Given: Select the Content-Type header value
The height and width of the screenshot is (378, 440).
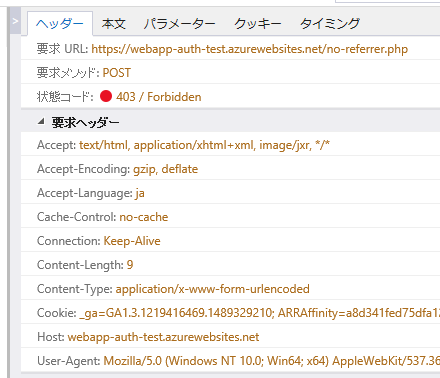Looking at the screenshot, I should click(x=212, y=289).
